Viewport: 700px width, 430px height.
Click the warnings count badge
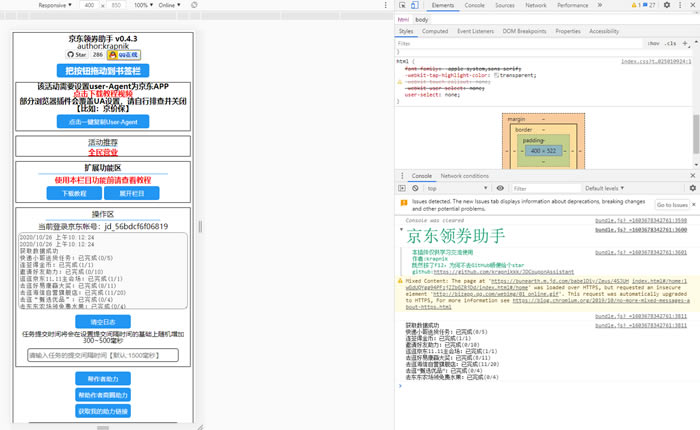[x=636, y=5]
